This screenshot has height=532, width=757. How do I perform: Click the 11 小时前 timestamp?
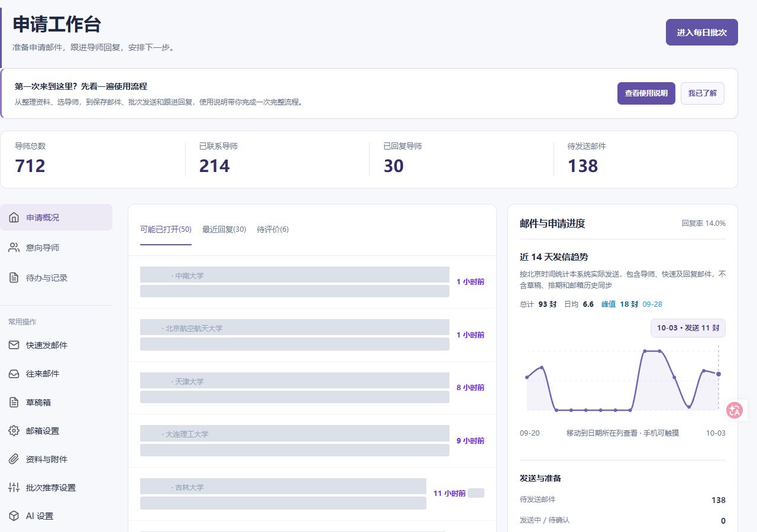[x=449, y=494]
